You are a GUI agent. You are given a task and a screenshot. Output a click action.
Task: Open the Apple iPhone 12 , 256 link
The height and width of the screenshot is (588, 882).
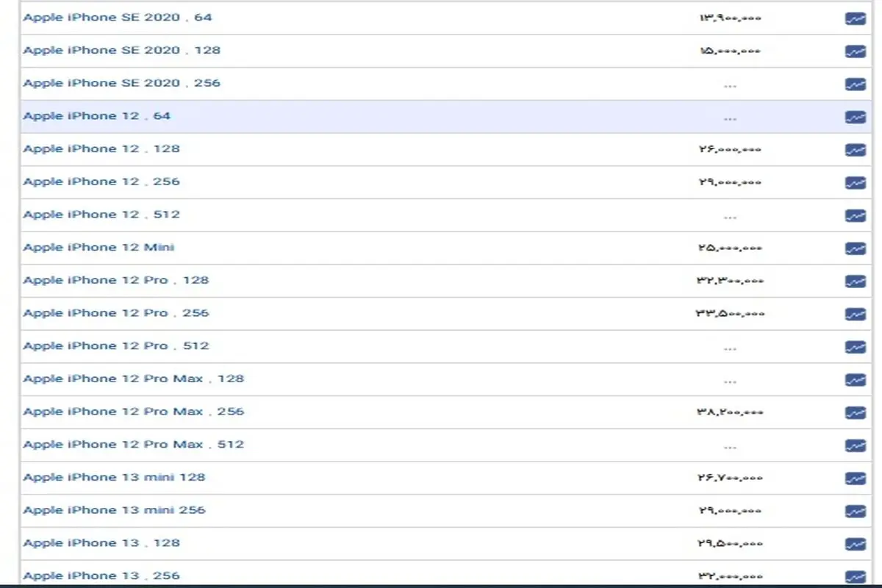[101, 182]
